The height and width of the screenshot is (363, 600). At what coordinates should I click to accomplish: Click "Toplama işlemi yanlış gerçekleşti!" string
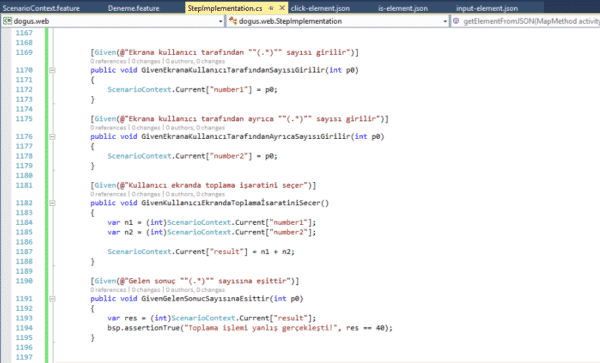[261, 328]
